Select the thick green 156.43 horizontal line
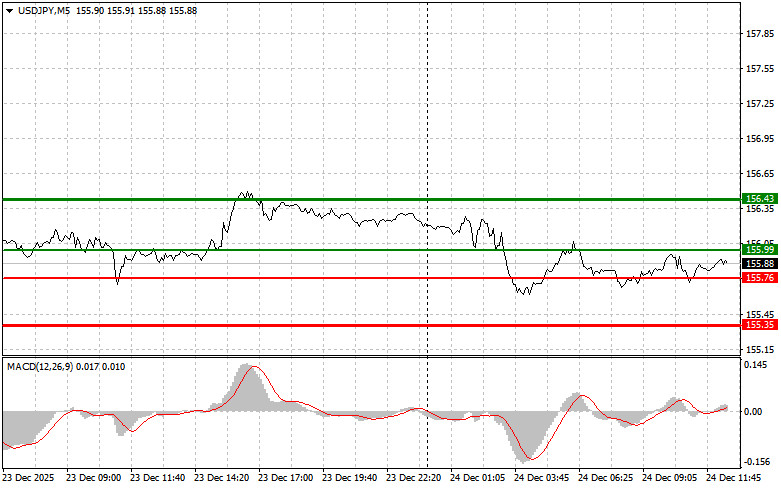The image size is (781, 489). point(372,200)
